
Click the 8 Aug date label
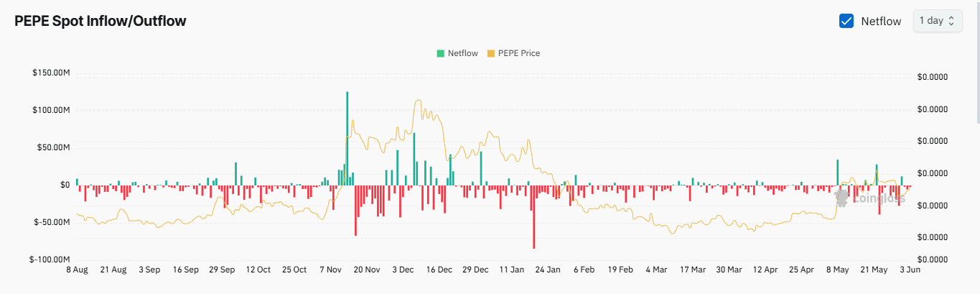76,270
